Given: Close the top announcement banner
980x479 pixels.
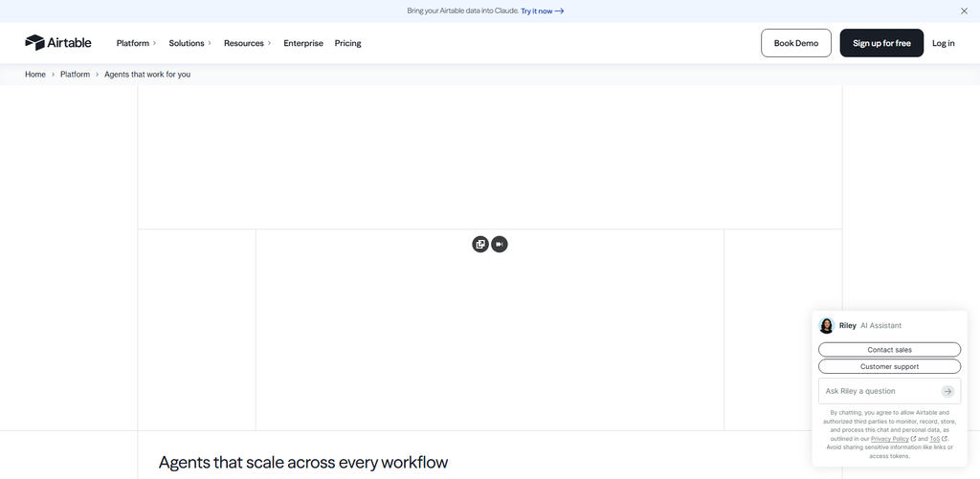Looking at the screenshot, I should click(964, 11).
